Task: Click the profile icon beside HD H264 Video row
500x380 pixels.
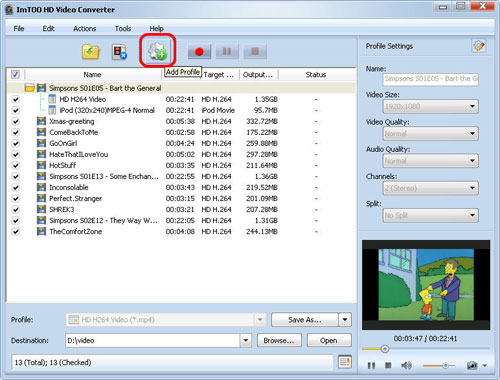Action: click(x=52, y=99)
